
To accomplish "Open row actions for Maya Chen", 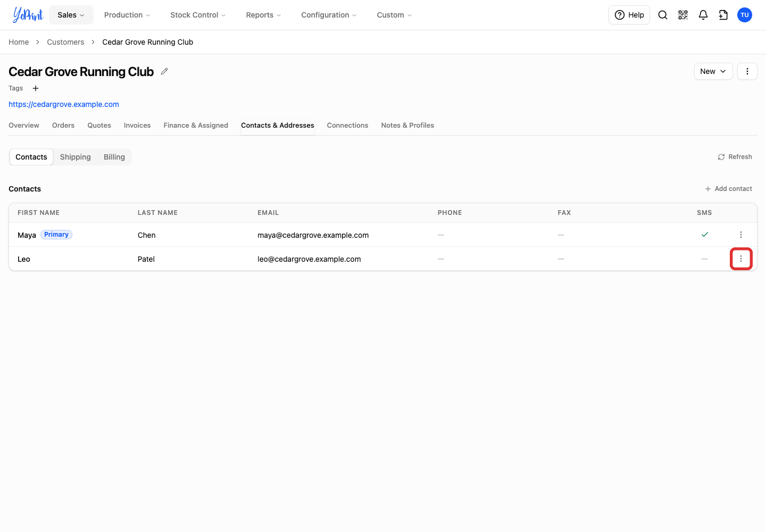I will (741, 235).
